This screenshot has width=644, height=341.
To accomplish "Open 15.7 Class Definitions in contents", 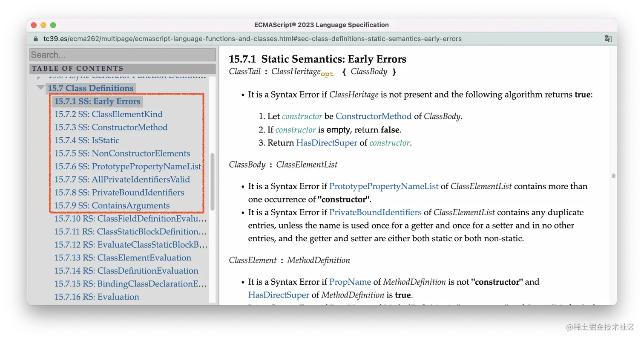I will tap(91, 88).
